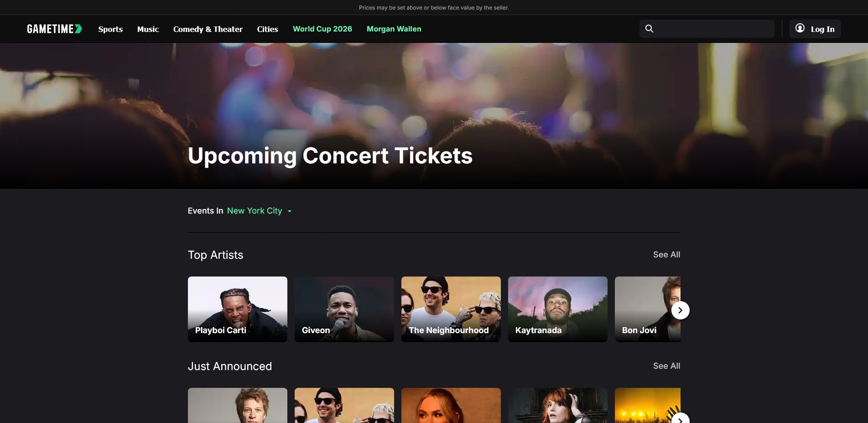This screenshot has height=423, width=868.
Task: Advance the Just Announced carousel with the arrow
Action: pyautogui.click(x=680, y=419)
